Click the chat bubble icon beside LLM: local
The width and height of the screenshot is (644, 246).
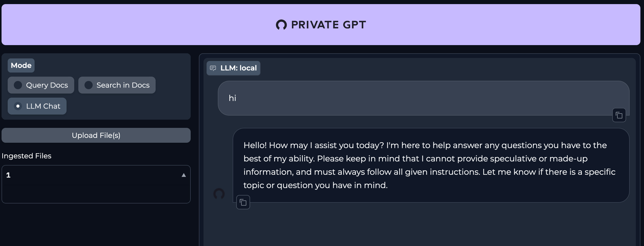[x=213, y=68]
